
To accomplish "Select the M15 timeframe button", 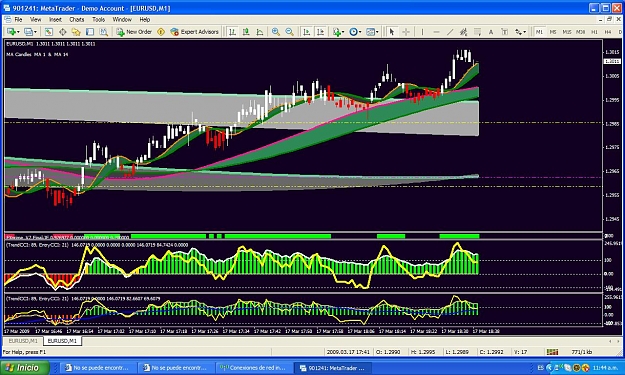I will click(x=566, y=32).
